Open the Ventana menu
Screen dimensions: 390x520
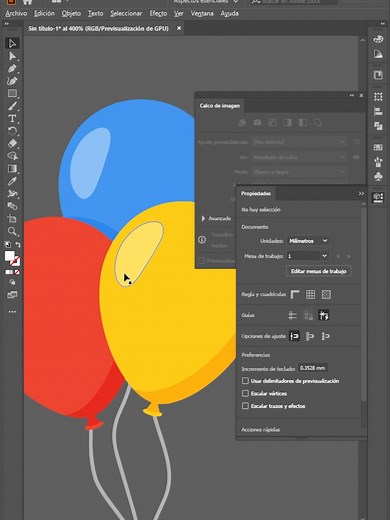point(202,14)
